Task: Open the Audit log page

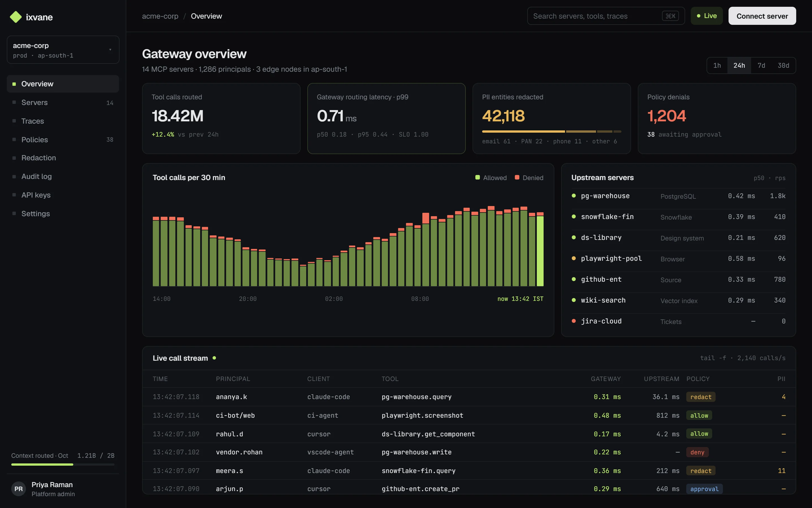Action: point(63,176)
